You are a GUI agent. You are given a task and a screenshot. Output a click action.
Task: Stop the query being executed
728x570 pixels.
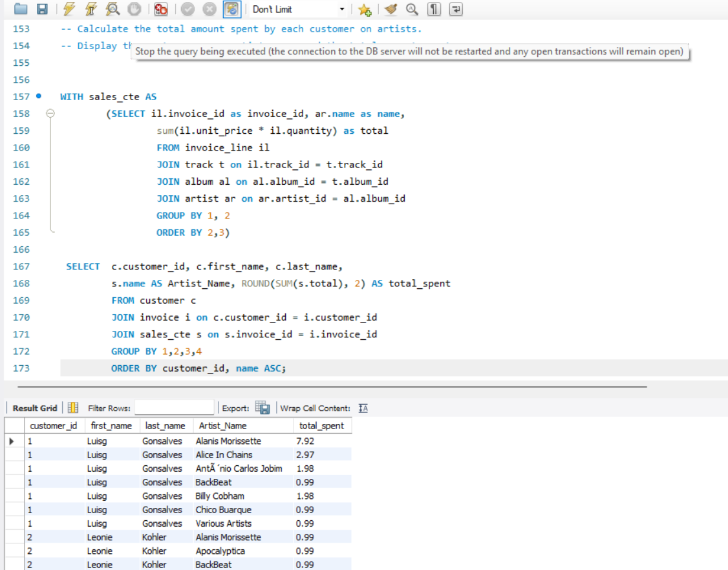tap(134, 9)
